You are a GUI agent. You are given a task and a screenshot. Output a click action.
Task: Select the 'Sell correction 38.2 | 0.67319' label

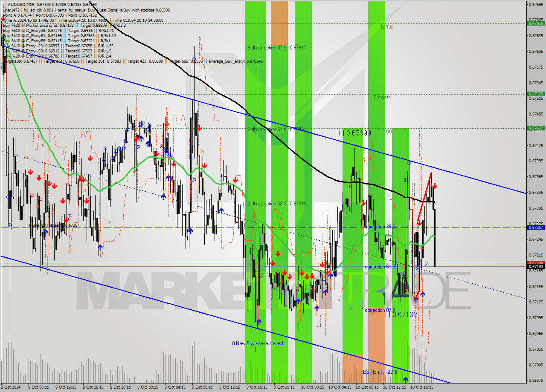coord(277,204)
